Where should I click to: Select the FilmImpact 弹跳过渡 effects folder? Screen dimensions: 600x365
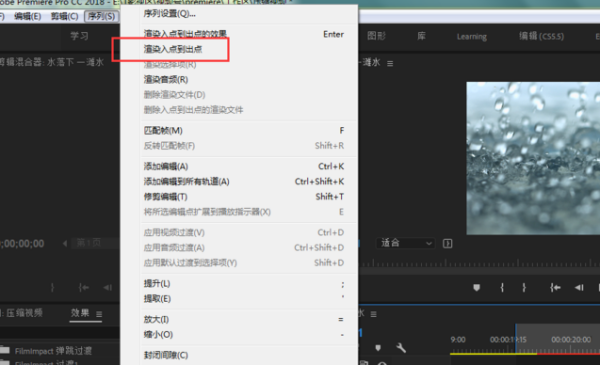[x=53, y=350]
